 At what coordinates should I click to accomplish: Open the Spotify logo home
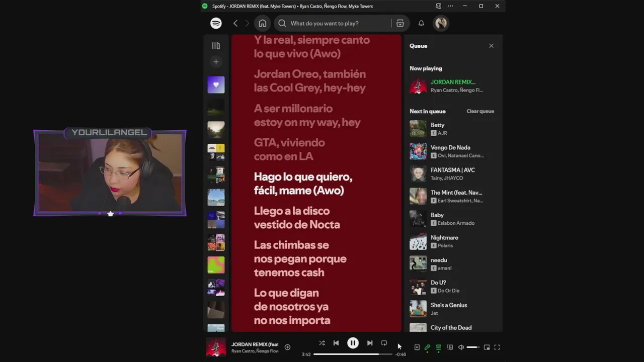216,23
